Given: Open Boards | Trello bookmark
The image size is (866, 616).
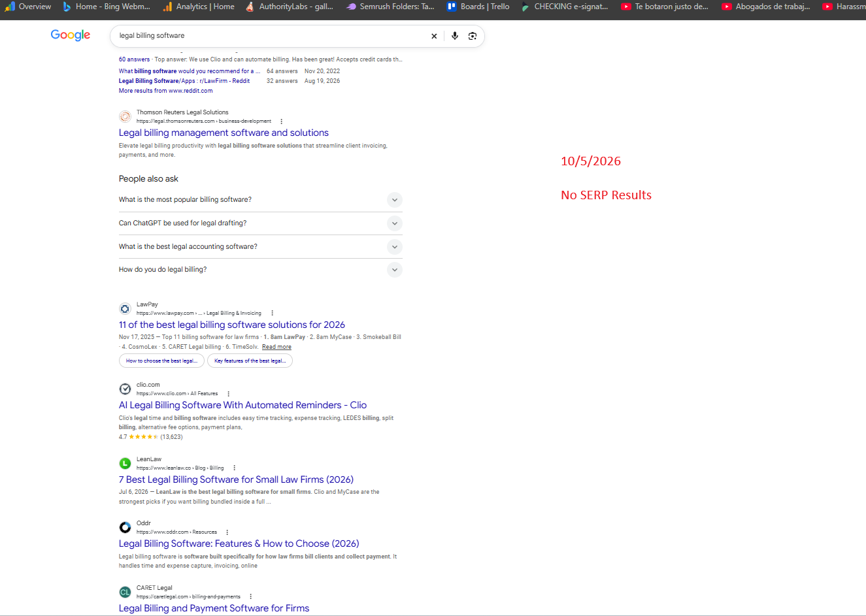Looking at the screenshot, I should pyautogui.click(x=478, y=7).
